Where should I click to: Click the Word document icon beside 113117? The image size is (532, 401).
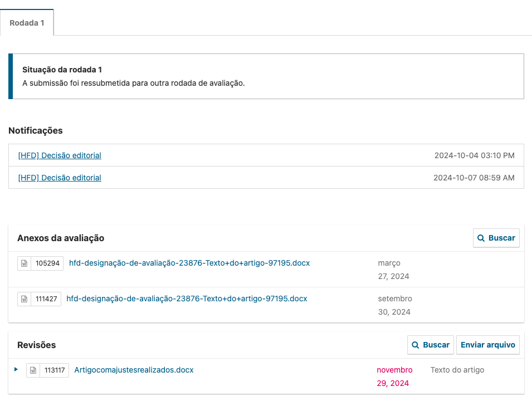[33, 370]
